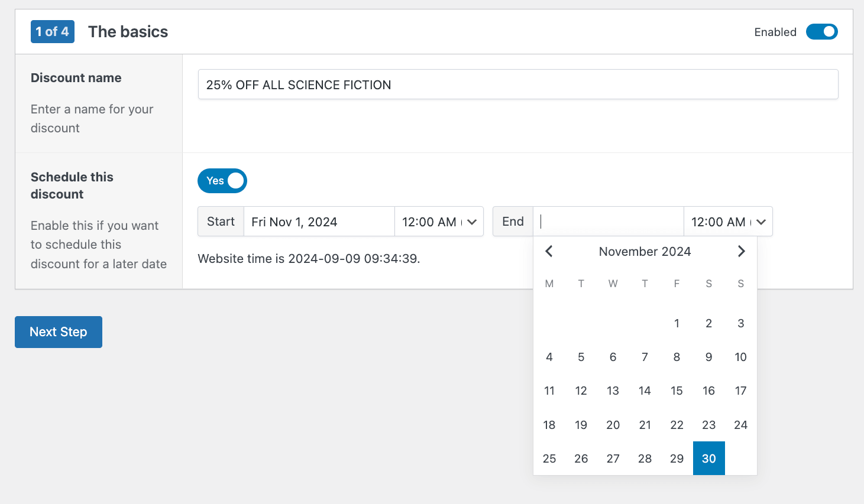
Task: Open the end time 12:00 AM selector
Action: [x=728, y=221]
